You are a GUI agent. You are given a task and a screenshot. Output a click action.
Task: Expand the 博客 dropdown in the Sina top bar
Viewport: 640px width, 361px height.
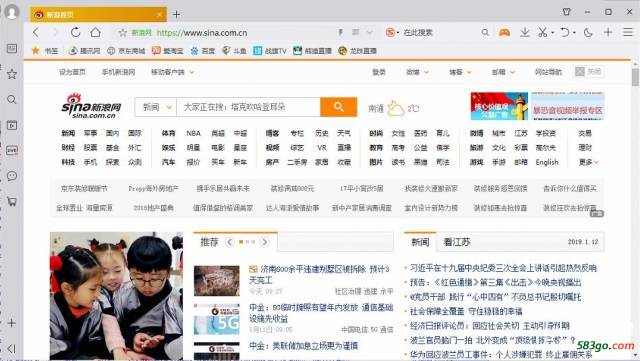[469, 72]
